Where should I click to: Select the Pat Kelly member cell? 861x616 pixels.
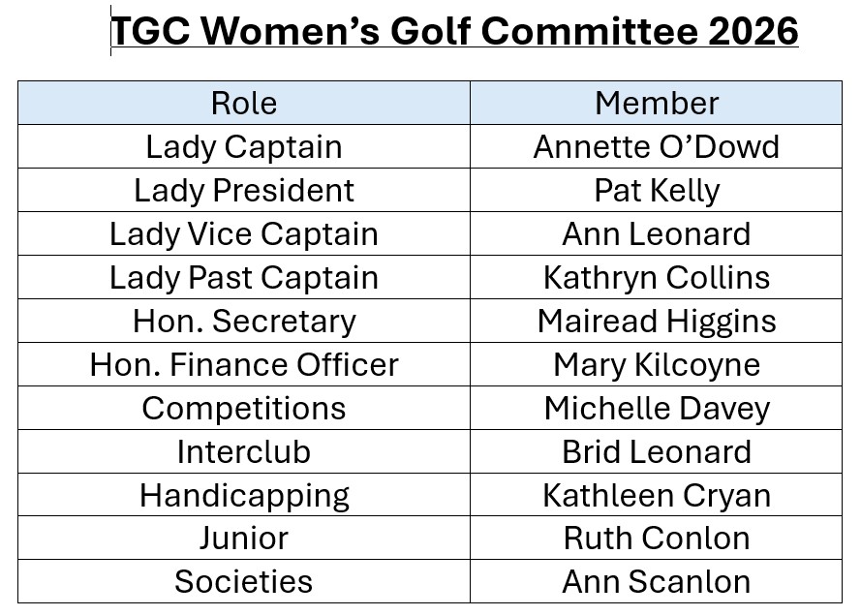657,190
